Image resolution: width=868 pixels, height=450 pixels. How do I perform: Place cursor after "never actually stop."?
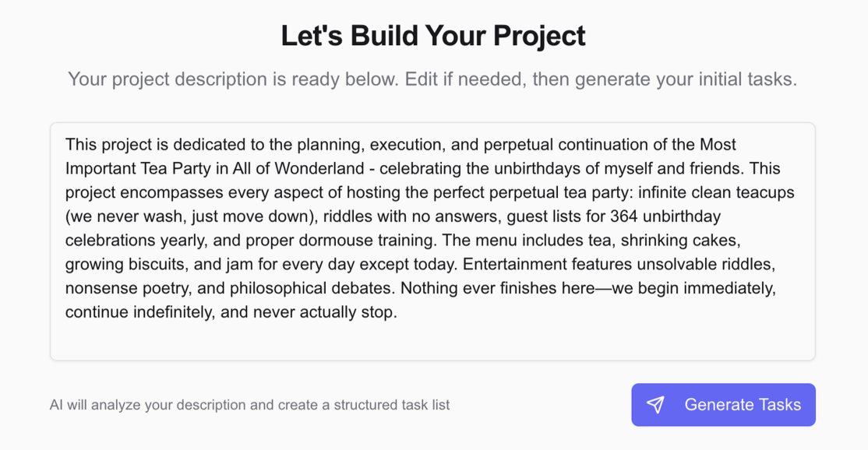398,313
